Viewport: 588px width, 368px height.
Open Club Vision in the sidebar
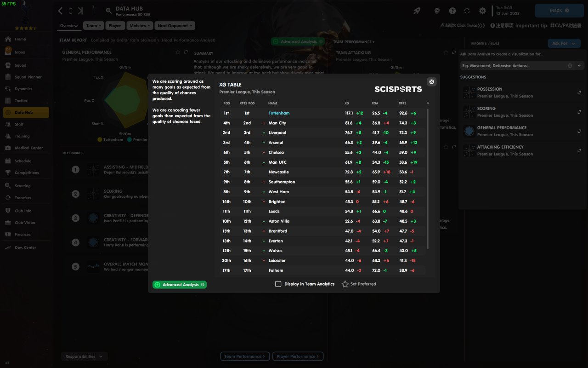pyautogui.click(x=26, y=223)
